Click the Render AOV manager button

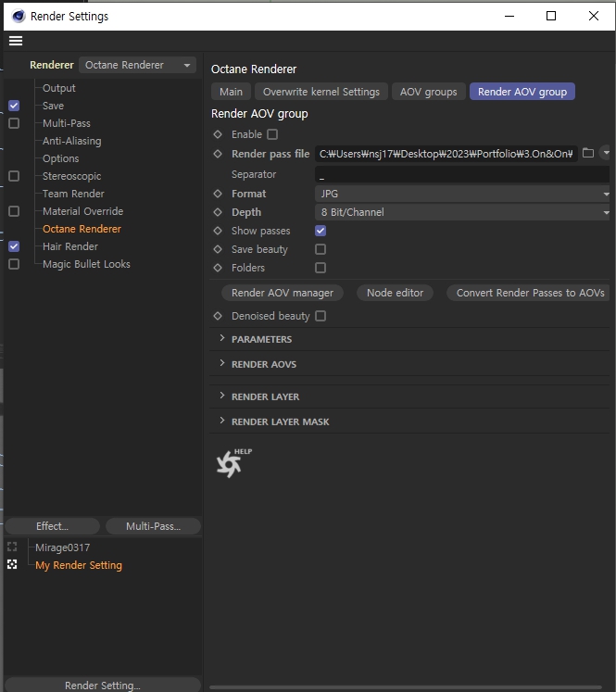283,293
